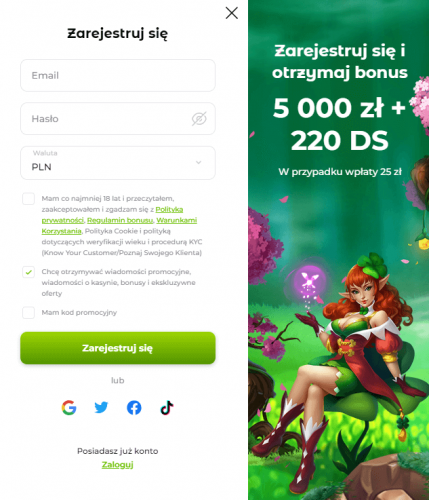Open the Waluta currency dropdown
Image resolution: width=429 pixels, height=500 pixels.
pyautogui.click(x=118, y=163)
